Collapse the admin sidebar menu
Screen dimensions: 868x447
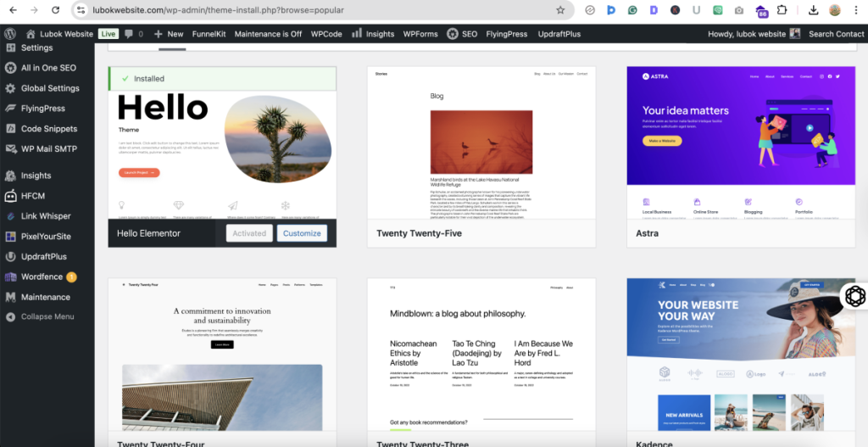click(47, 317)
